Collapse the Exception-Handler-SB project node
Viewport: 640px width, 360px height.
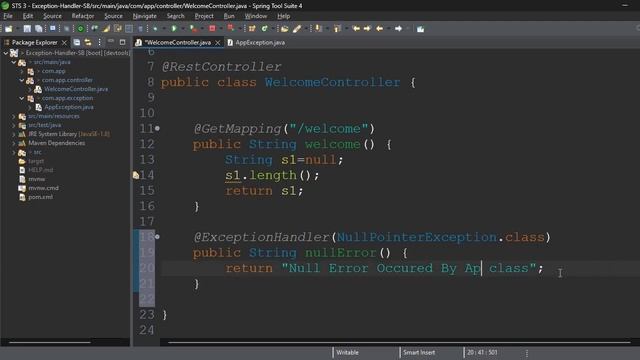pos(6,53)
